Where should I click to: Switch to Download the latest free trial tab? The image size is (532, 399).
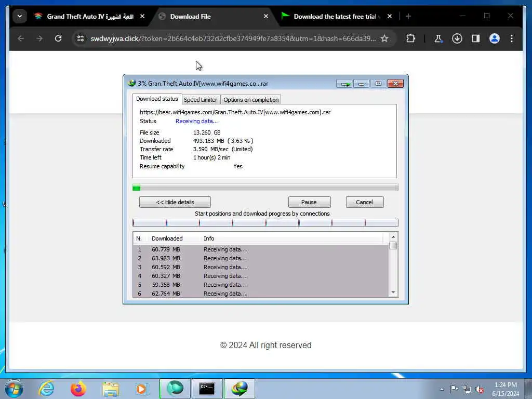(x=337, y=16)
